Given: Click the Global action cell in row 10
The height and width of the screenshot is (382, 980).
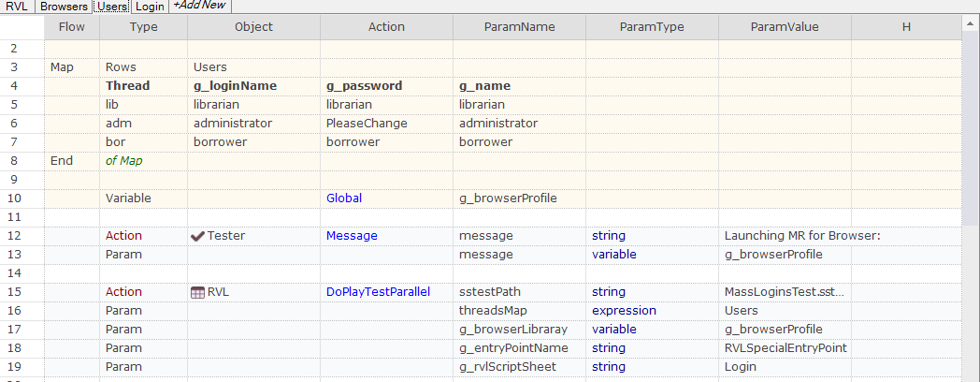Looking at the screenshot, I should [x=387, y=198].
